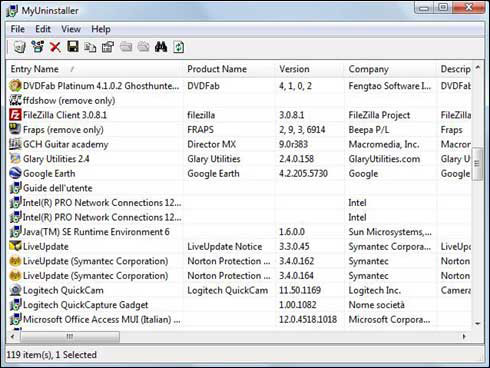The image size is (490, 368).
Task: Click the Fraps entry icon
Action: click(x=15, y=129)
